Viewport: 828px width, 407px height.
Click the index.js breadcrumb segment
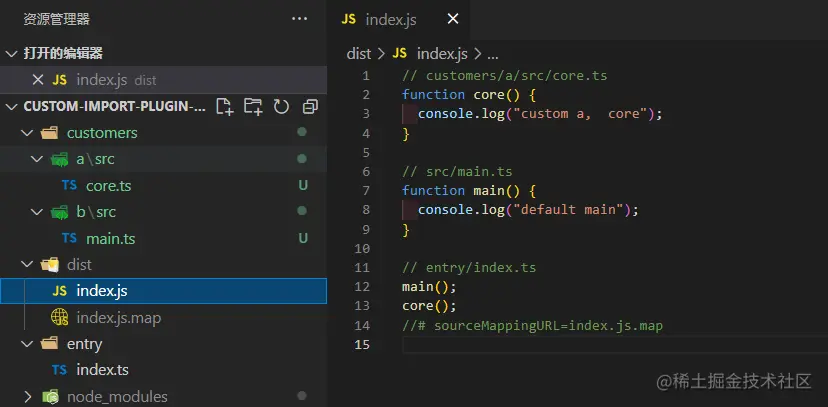[443, 53]
